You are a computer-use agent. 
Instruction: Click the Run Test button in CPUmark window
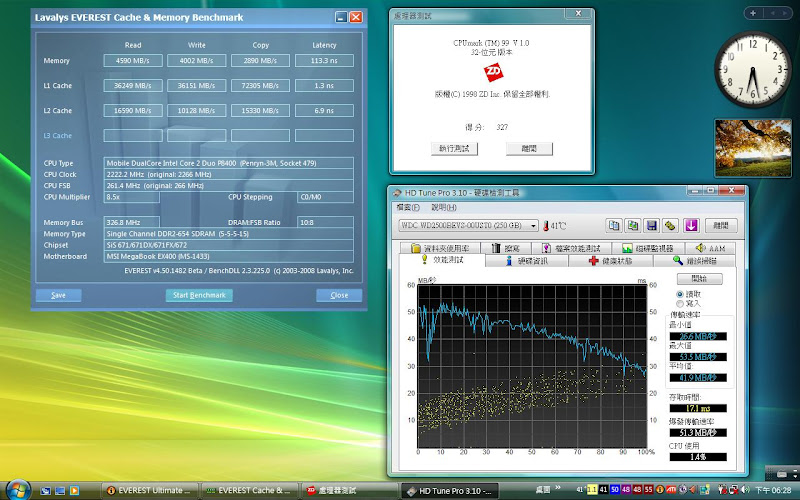point(454,148)
